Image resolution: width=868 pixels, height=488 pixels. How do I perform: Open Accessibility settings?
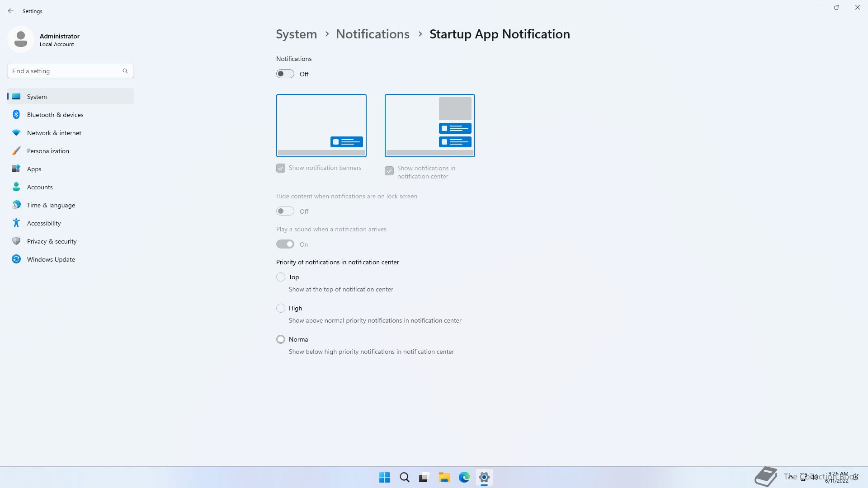coord(43,223)
